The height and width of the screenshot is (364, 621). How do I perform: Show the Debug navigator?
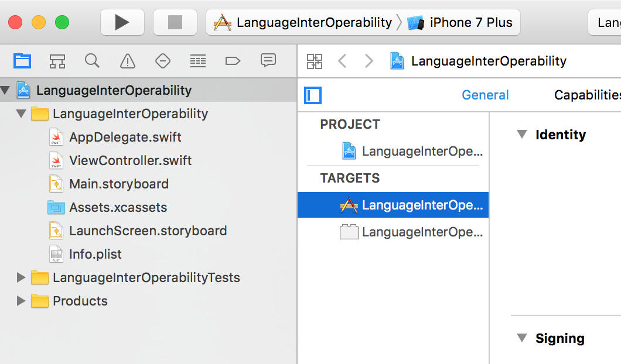[197, 61]
